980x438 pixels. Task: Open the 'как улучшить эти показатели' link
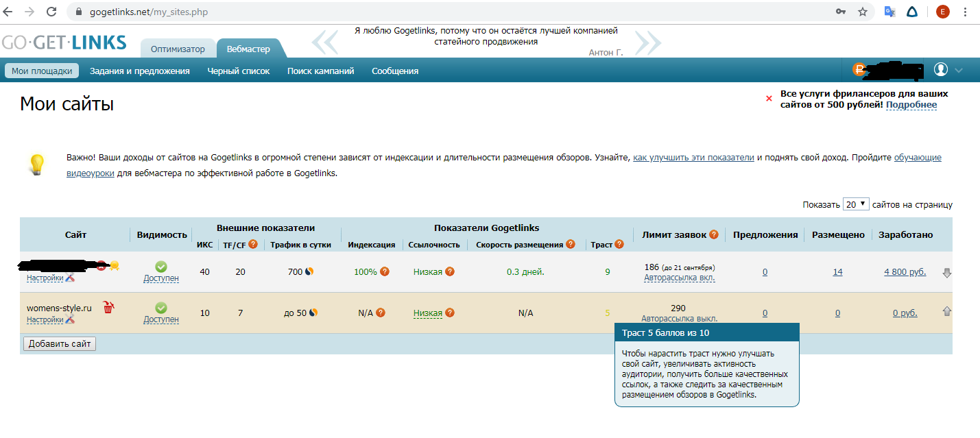(x=693, y=158)
